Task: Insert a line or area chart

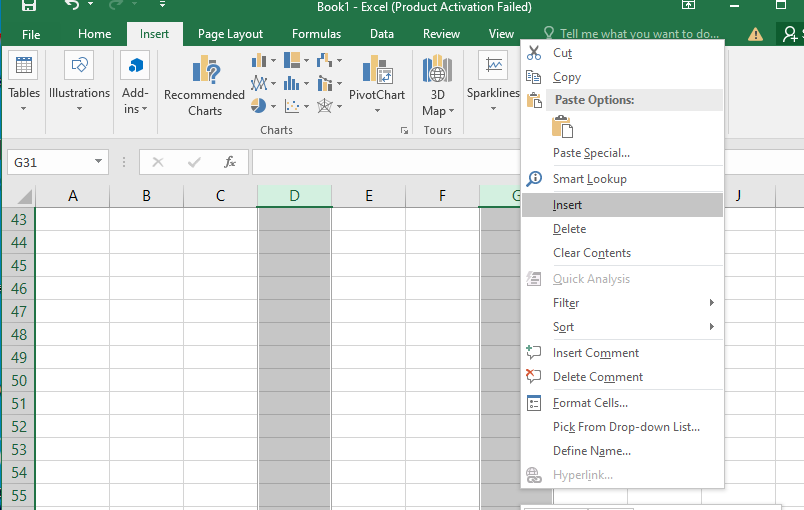Action: (259, 83)
